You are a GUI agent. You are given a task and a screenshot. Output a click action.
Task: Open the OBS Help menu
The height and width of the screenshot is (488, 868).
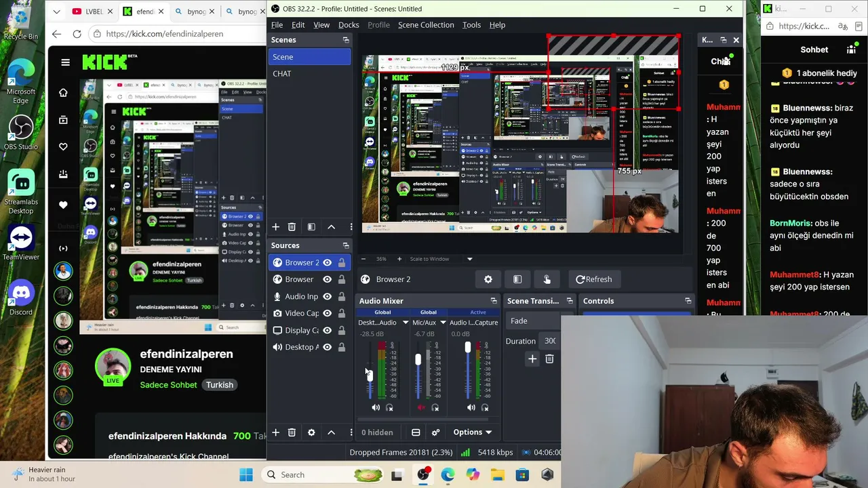pyautogui.click(x=497, y=25)
